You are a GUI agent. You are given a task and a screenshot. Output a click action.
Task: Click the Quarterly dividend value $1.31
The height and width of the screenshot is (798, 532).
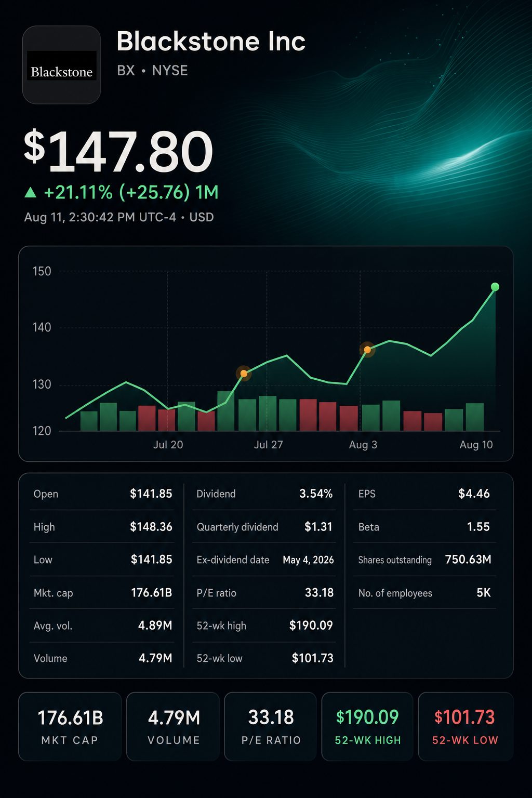[318, 527]
